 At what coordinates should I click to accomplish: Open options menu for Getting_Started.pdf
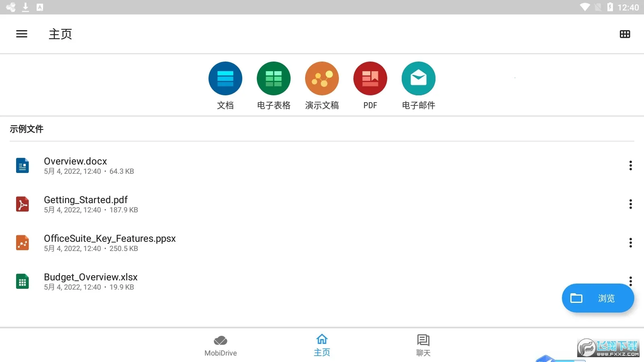[630, 204]
